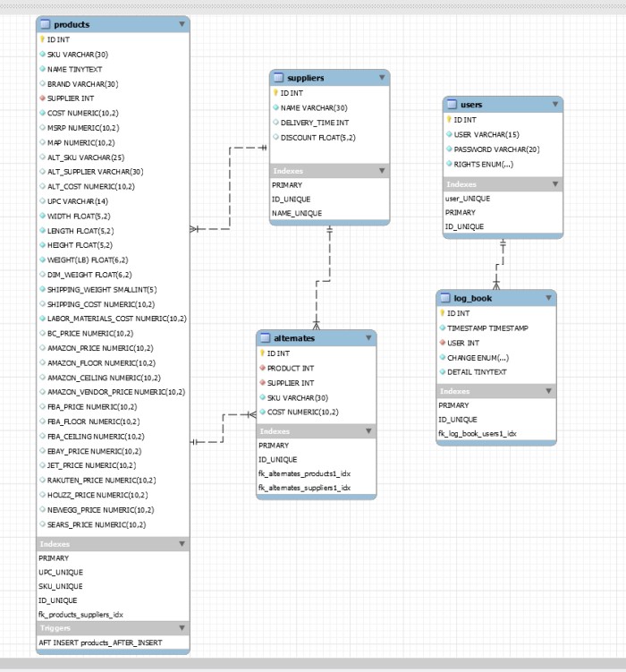Select the AMAZON_PRICE column in products

point(99,348)
